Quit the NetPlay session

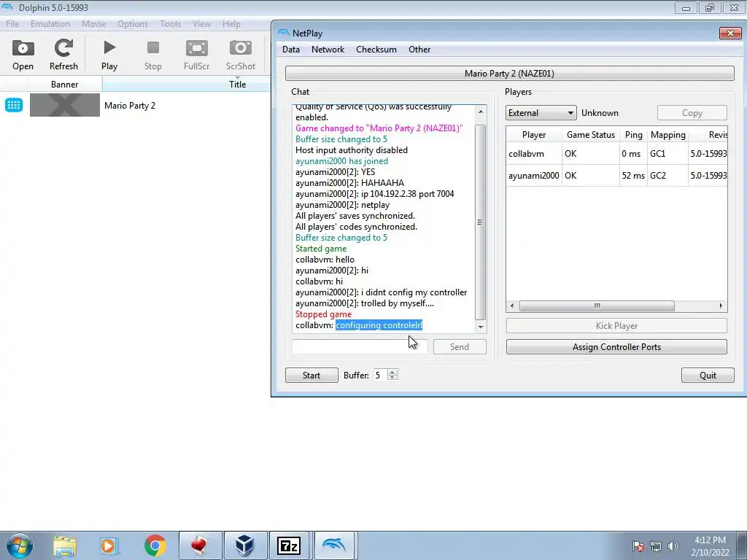tap(708, 376)
